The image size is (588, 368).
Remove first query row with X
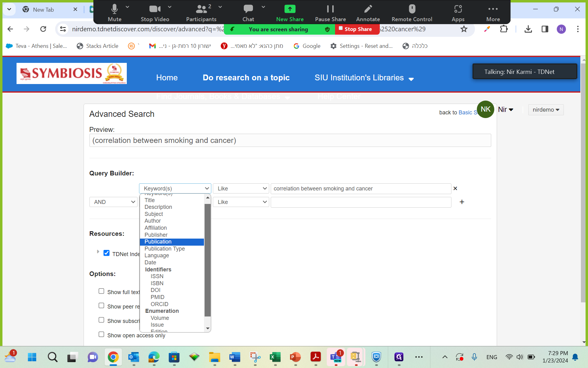coord(455,189)
